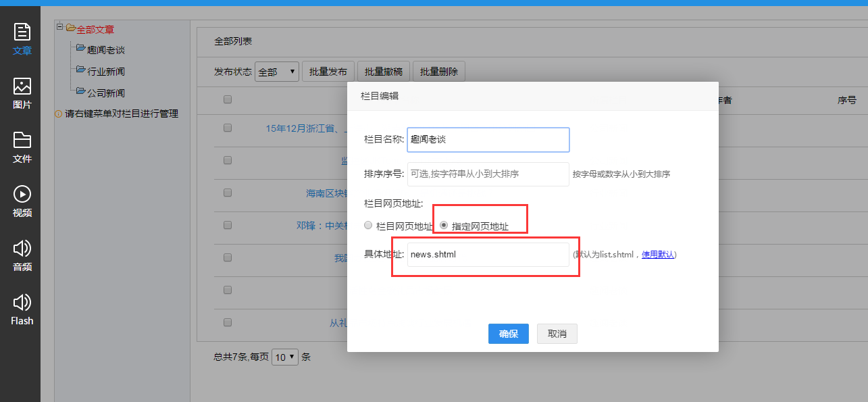This screenshot has height=402, width=868.
Task: Click the 排序序号 input field
Action: (488, 174)
